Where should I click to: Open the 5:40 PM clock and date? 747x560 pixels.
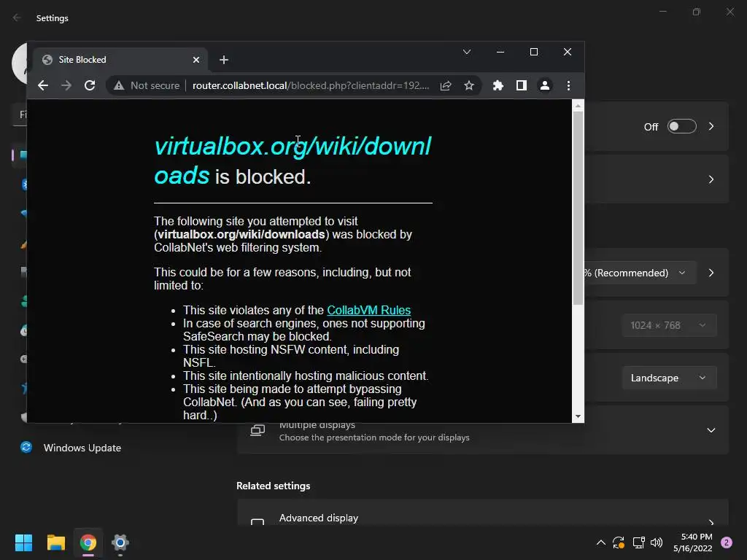click(693, 542)
